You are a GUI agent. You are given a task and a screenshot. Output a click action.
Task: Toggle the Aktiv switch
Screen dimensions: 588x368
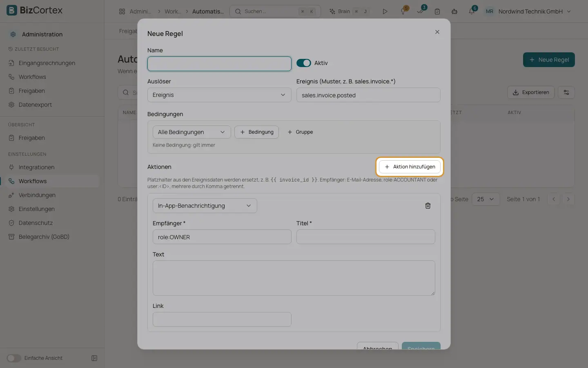pyautogui.click(x=304, y=63)
